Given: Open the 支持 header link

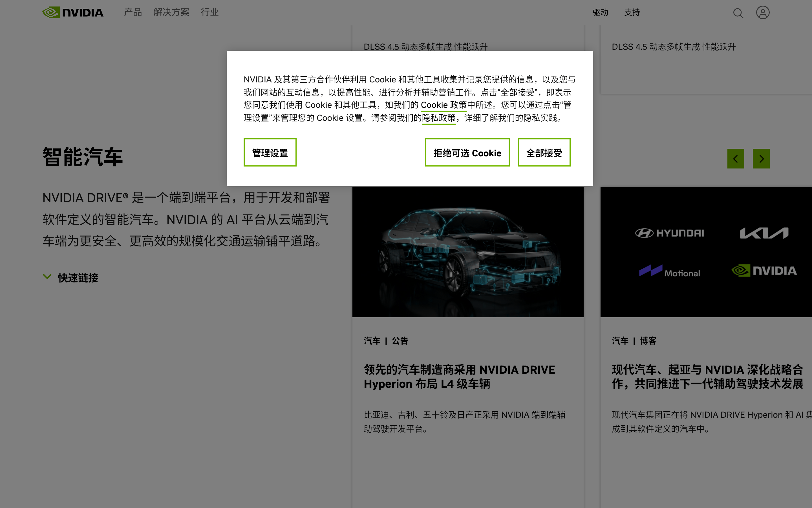Looking at the screenshot, I should coord(632,12).
